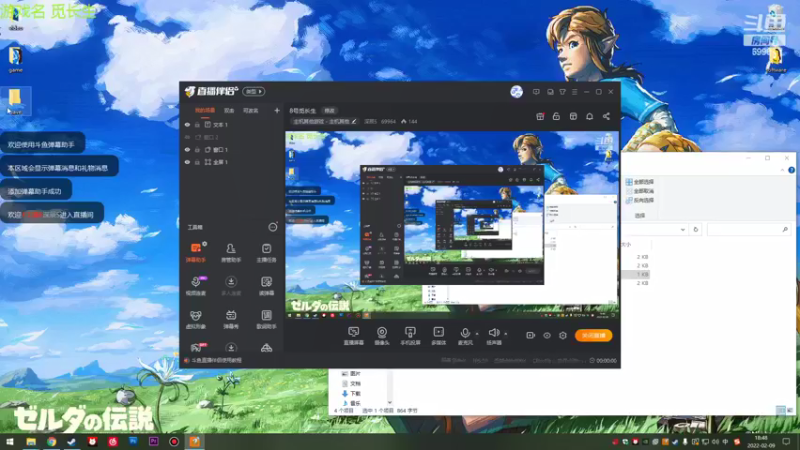Toggle visibility eye of 全屏 1 layer
This screenshot has width=800, height=450.
click(x=187, y=162)
